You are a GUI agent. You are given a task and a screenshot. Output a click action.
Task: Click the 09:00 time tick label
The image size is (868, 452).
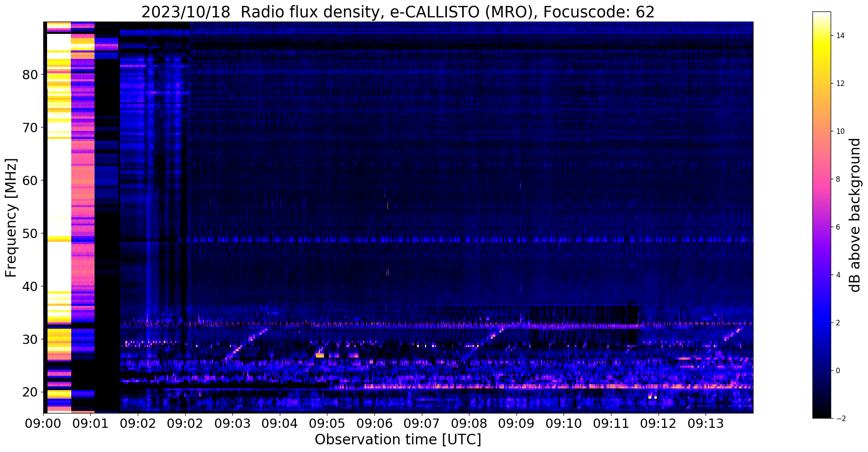coord(43,423)
